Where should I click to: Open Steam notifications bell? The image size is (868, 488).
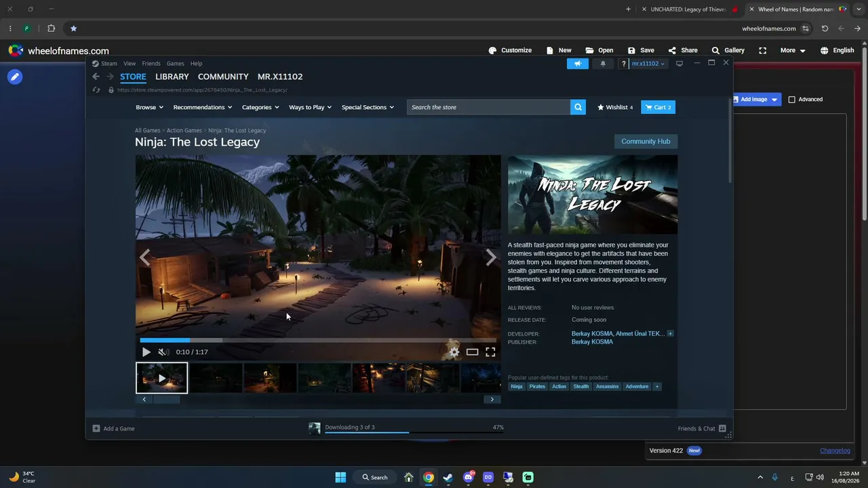point(603,64)
